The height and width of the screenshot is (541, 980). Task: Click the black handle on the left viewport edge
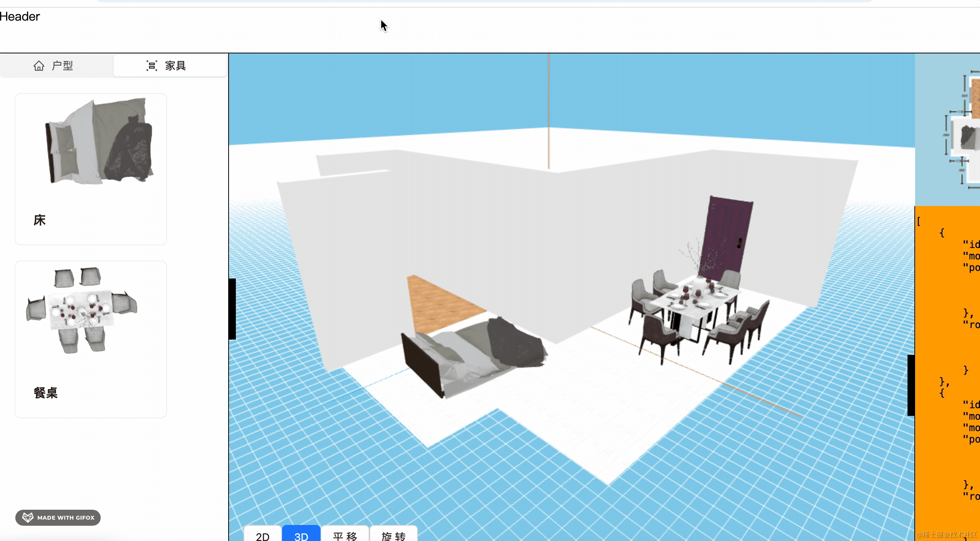point(232,309)
